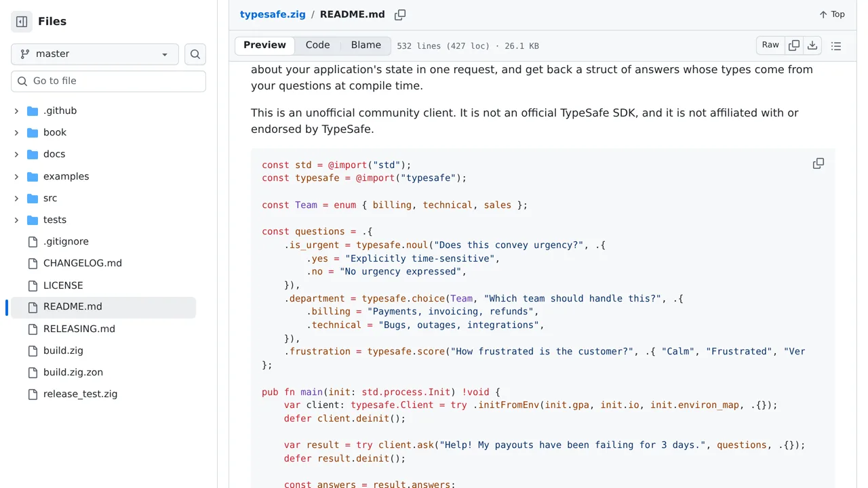The image size is (868, 488).
Task: Expand the docs folder chevron
Action: coord(16,154)
